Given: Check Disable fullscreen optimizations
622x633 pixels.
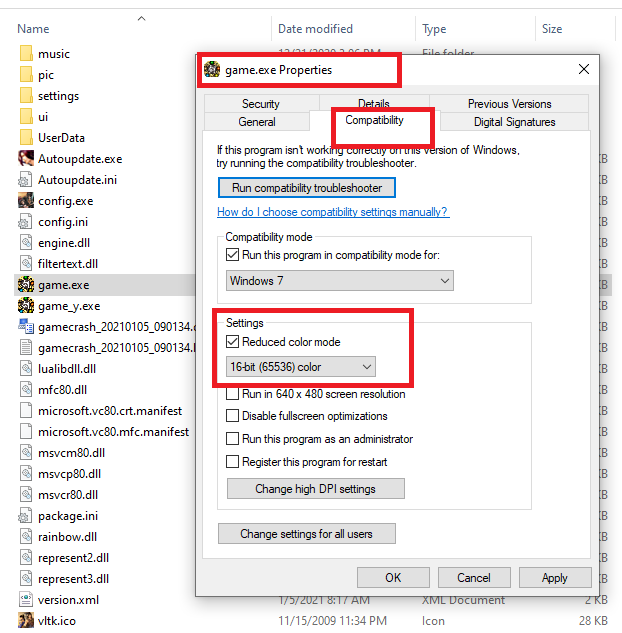Looking at the screenshot, I should pyautogui.click(x=233, y=416).
